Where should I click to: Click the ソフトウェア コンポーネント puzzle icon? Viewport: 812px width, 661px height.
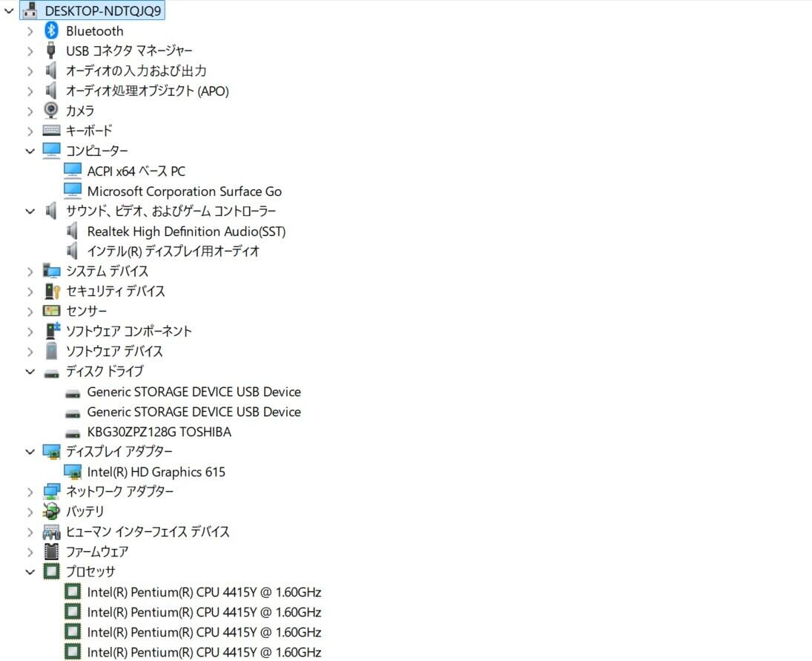(x=53, y=331)
